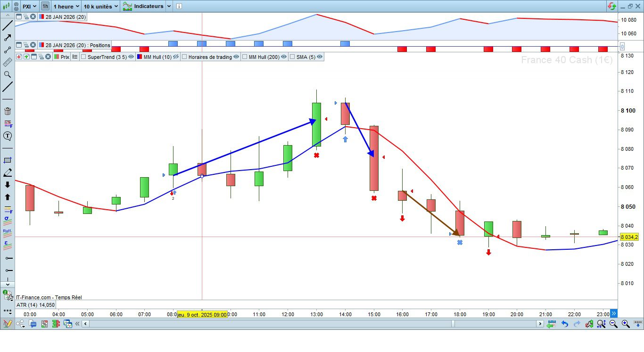Open the candlestick chart style icon
Screen dimensions: 644x352
pos(8,7)
